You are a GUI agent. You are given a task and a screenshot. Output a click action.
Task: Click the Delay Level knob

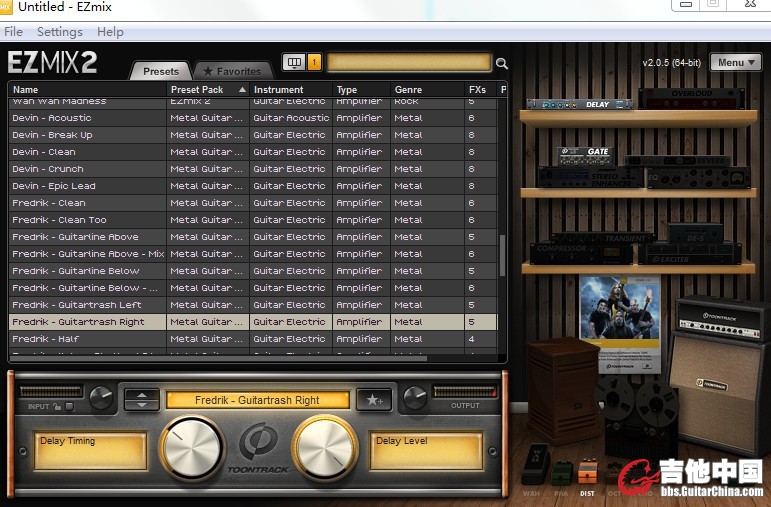coord(325,448)
